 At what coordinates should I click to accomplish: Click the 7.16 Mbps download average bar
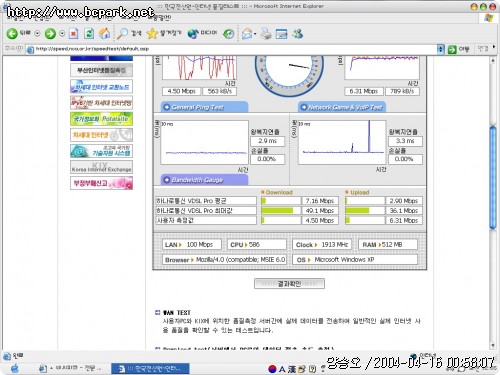coord(281,201)
